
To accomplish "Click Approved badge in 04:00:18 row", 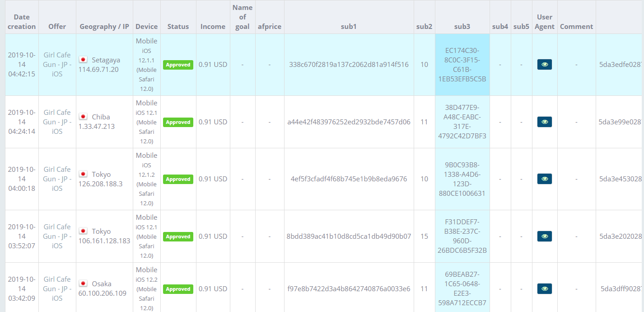I will point(178,179).
